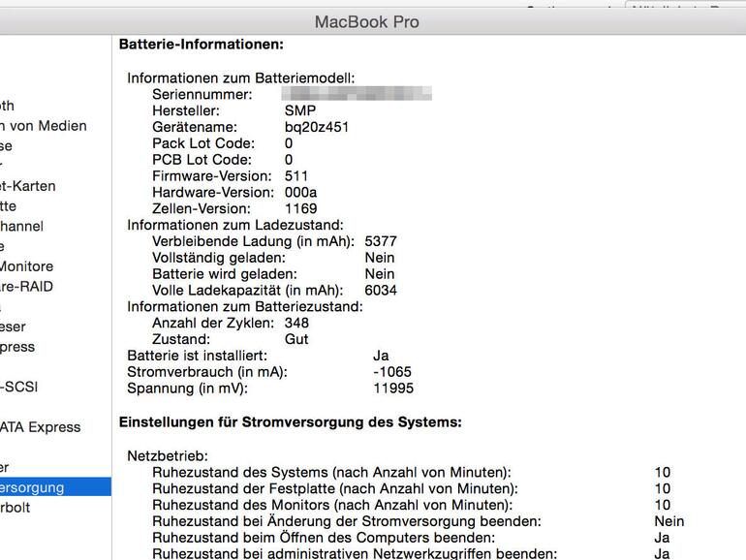Choose the sidebar entry ending "press"
The image size is (746, 560).
coord(17,347)
